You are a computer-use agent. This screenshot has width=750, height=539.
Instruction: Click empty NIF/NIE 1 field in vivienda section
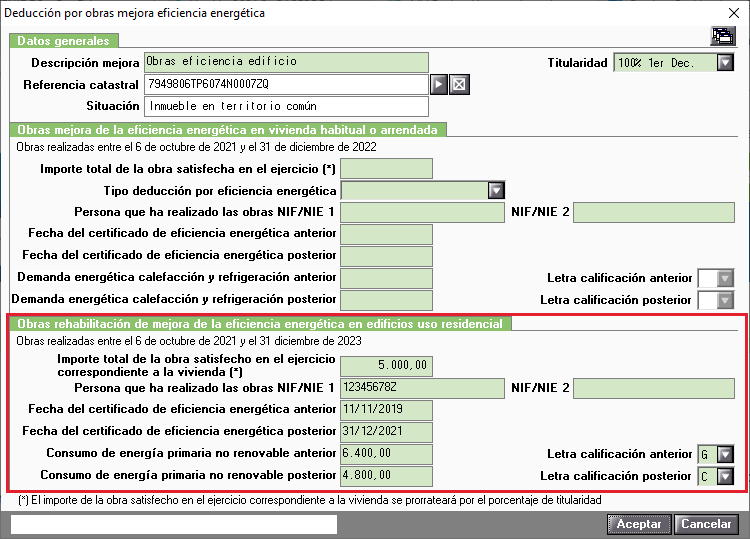click(422, 212)
